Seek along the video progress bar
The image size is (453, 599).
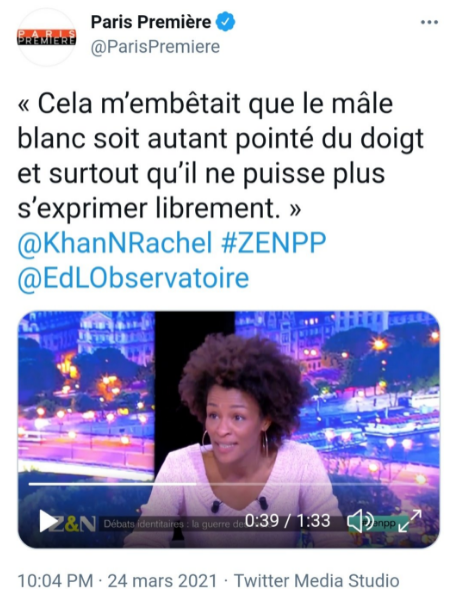coord(229,484)
